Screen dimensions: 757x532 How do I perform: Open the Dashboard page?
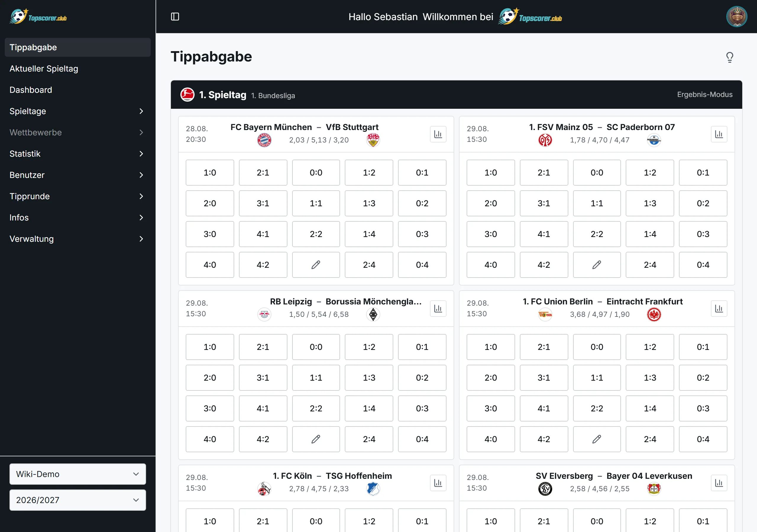coord(77,90)
